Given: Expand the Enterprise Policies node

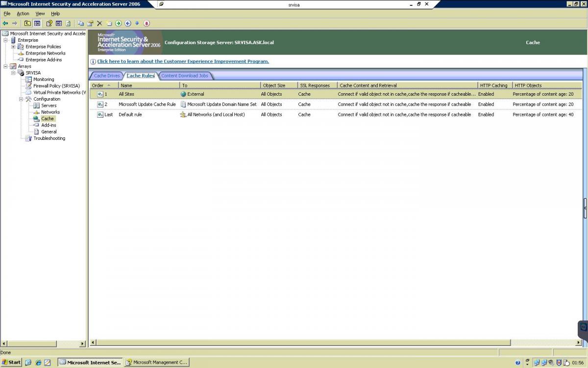Looking at the screenshot, I should pyautogui.click(x=13, y=47).
